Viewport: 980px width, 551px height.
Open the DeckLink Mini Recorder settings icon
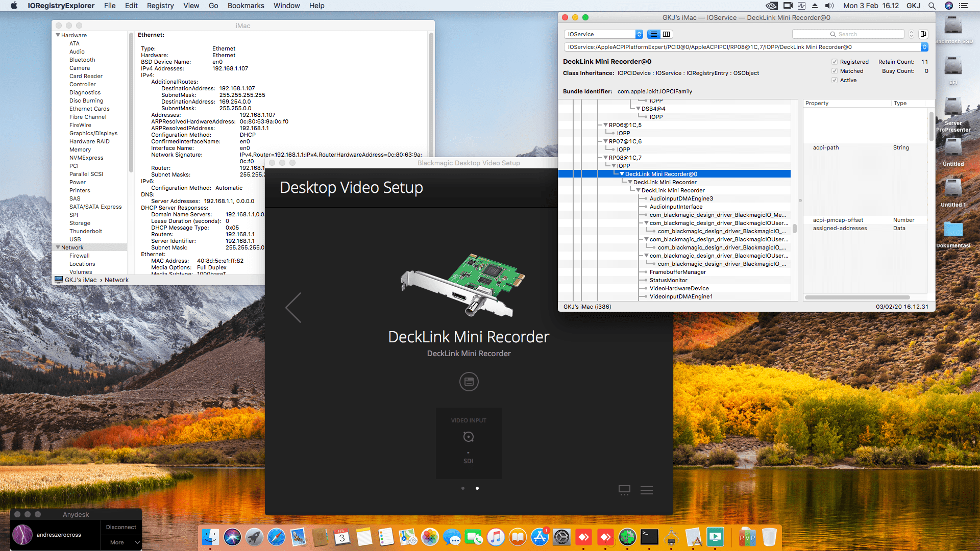click(x=469, y=382)
